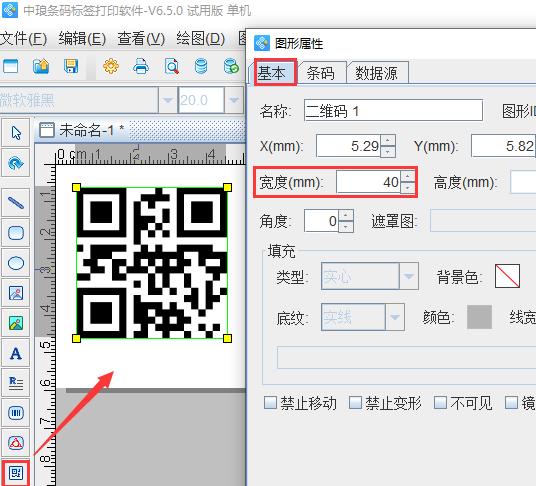Select the 未命名-1 document tab
This screenshot has height=486, width=536.
tap(82, 130)
